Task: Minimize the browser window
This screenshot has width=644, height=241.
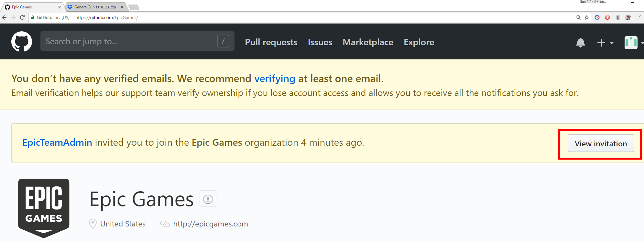Action: tap(618, 2)
